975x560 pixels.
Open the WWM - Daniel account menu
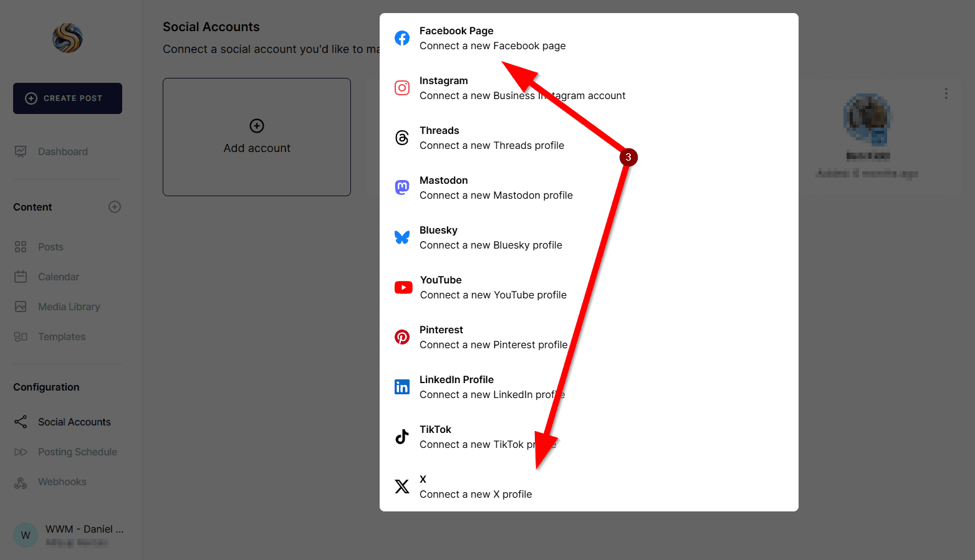(67, 534)
